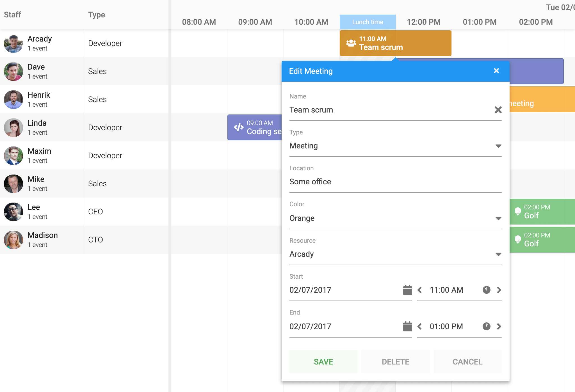Click Madison's avatar photo
The height and width of the screenshot is (392, 575).
point(13,240)
